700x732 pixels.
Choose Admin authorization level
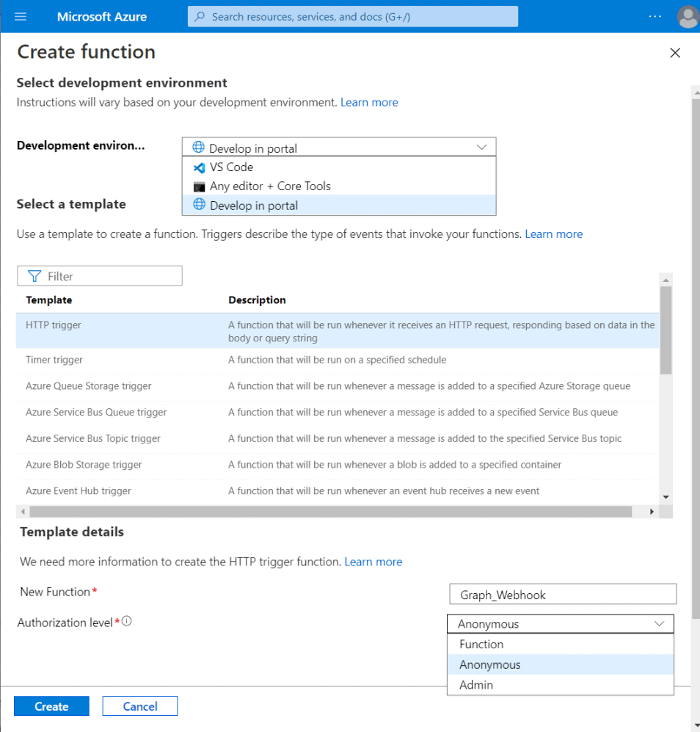click(x=561, y=684)
